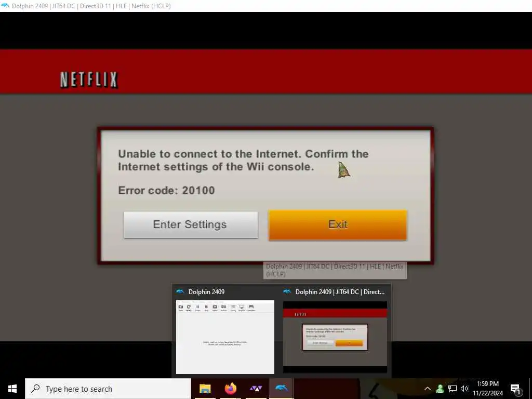Viewport: 532px width, 399px height.
Task: Open the Dolphin 2409 main window thumbnail
Action: (225, 337)
